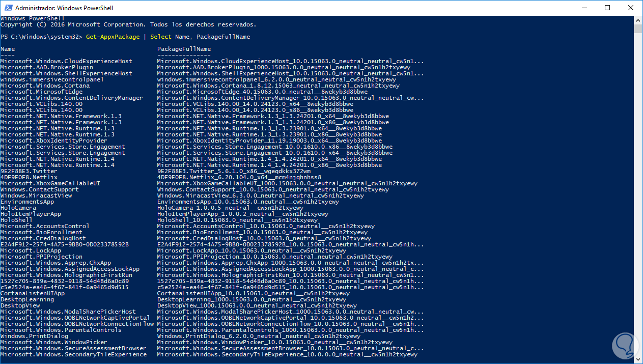The height and width of the screenshot is (364, 643).
Task: Click the Microsoft.Windows.WindowPicker name entry
Action: tap(54, 342)
